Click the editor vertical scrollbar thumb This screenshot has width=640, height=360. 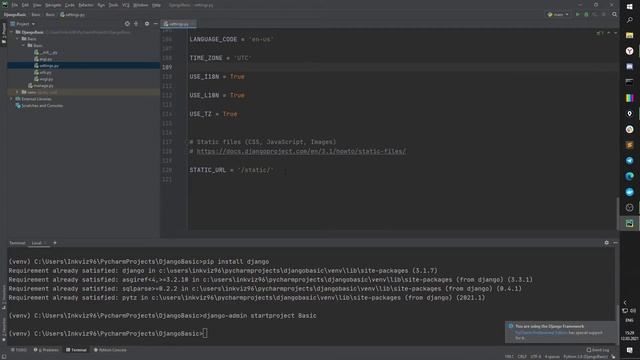[x=618, y=214]
